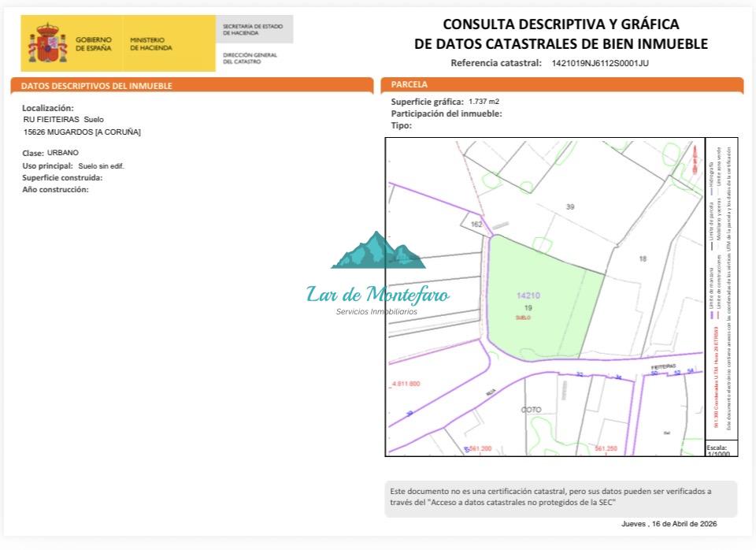Click the 'Lar de Montefaro' watermark text
756x550 pixels.
pos(378,295)
